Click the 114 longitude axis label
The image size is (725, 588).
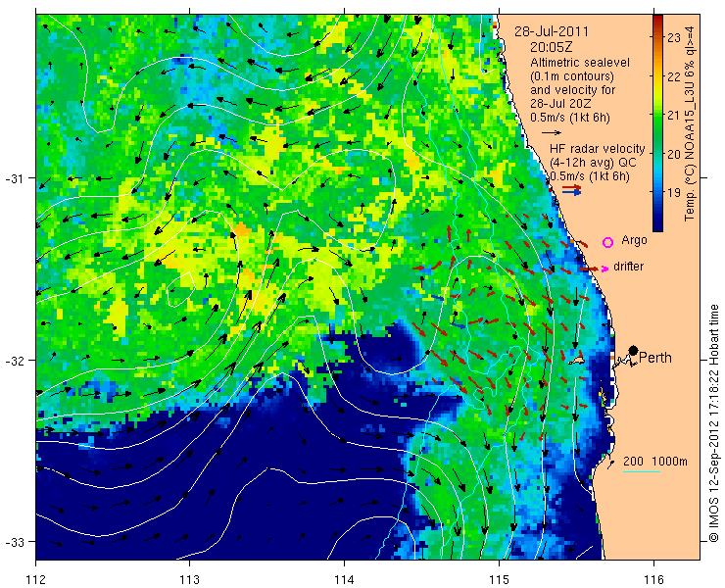344,579
